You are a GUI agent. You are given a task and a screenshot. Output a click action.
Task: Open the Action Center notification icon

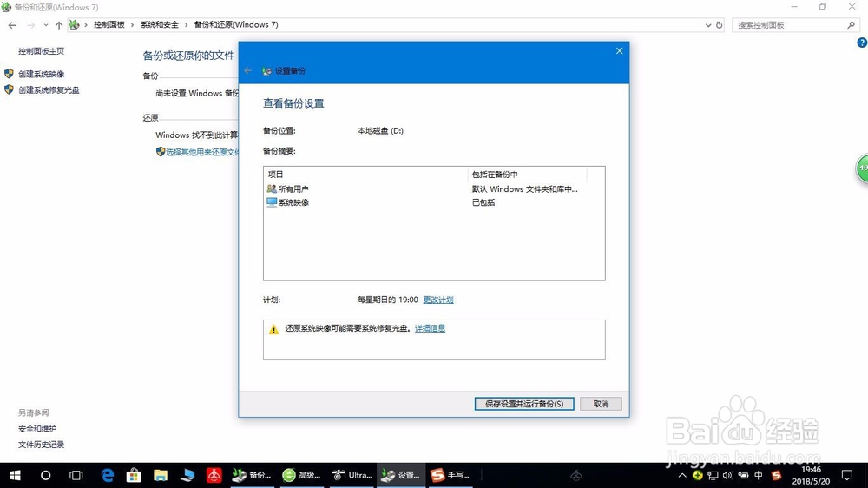(847, 475)
